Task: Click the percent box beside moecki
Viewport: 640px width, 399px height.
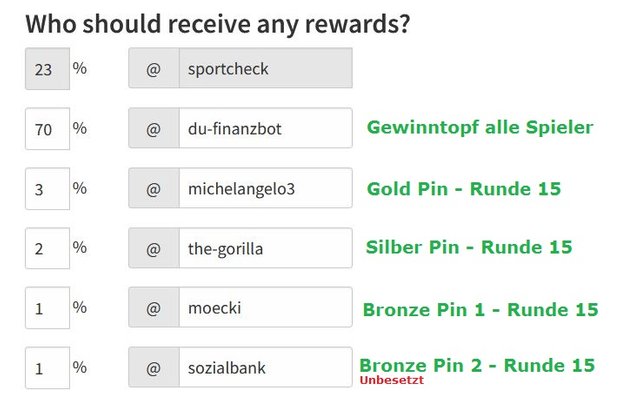Action: [47, 308]
